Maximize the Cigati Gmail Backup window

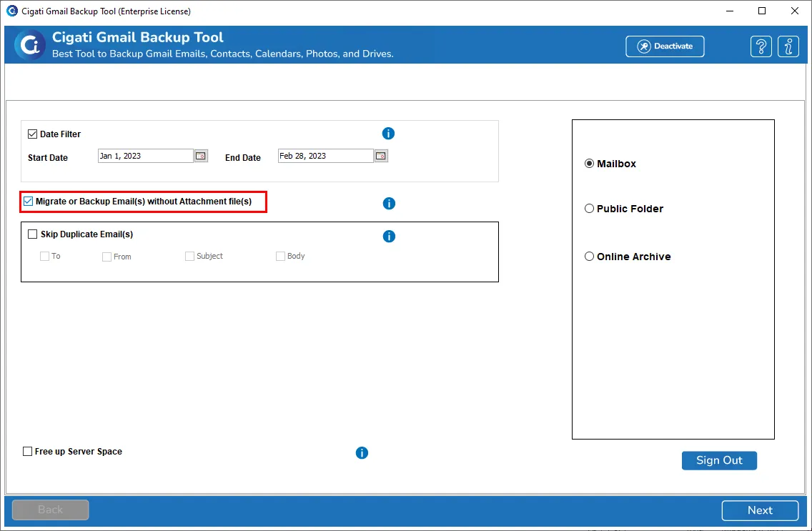(762, 11)
